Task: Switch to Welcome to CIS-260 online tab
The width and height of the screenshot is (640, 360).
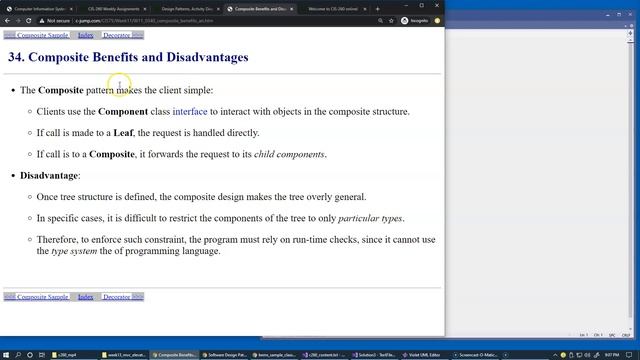Action: point(333,9)
